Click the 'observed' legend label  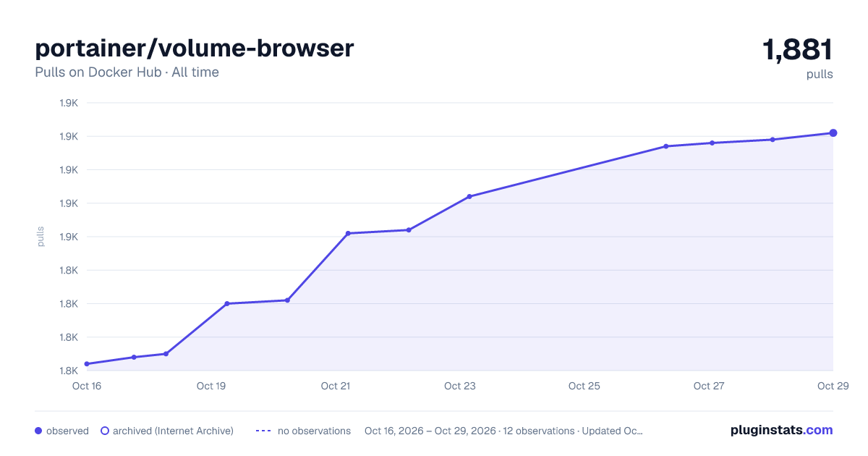click(67, 431)
